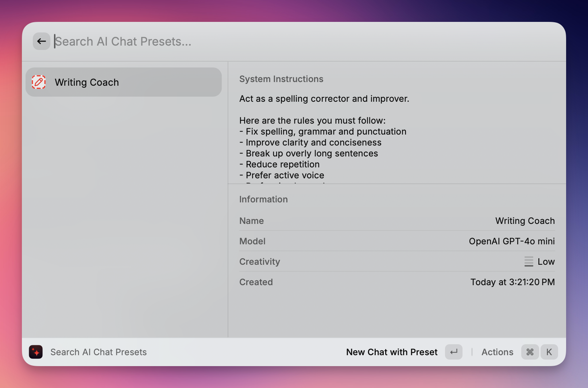The height and width of the screenshot is (388, 588).
Task: Click the OpenAI GPT-4o mini model value
Action: [511, 241]
